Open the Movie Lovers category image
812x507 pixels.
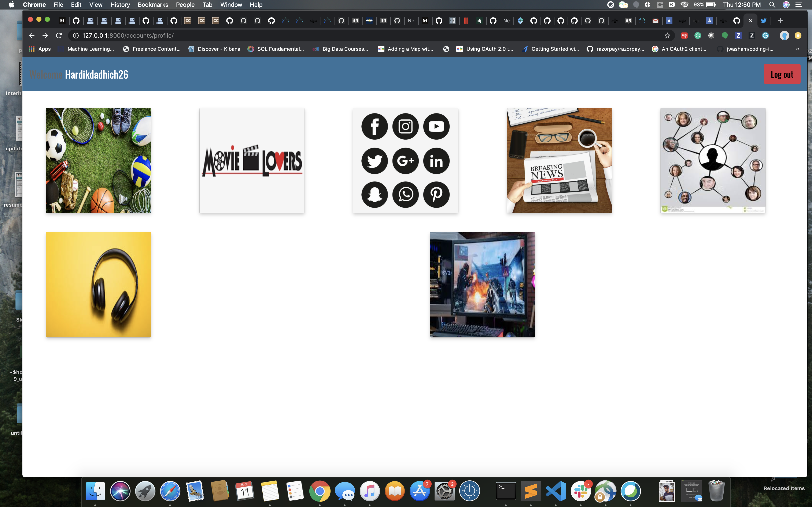point(252,160)
